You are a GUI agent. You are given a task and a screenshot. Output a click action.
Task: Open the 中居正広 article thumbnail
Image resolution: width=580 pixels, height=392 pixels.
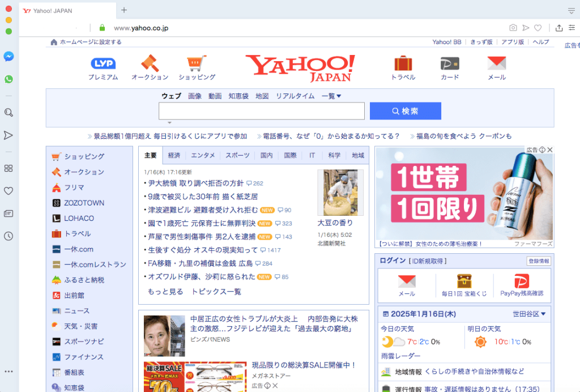click(x=164, y=336)
